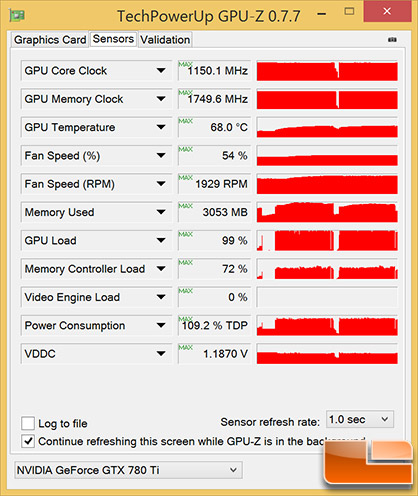Open the GPU Core Clock sensor dropdown arrow
The height and width of the screenshot is (496, 418).
click(x=161, y=71)
